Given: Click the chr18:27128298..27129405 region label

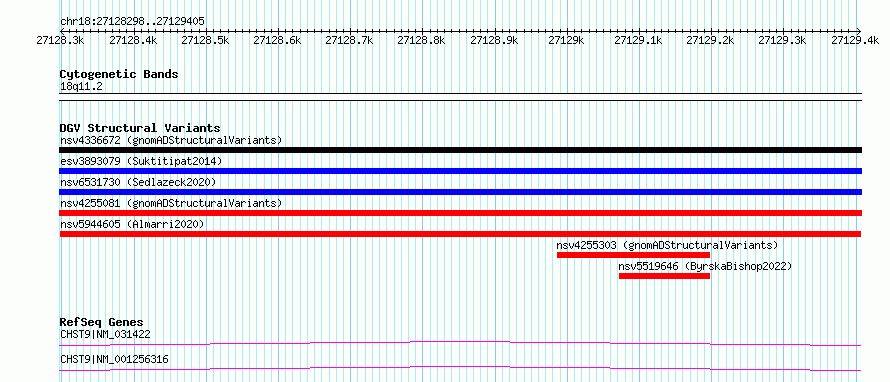Looking at the screenshot, I should pos(132,22).
